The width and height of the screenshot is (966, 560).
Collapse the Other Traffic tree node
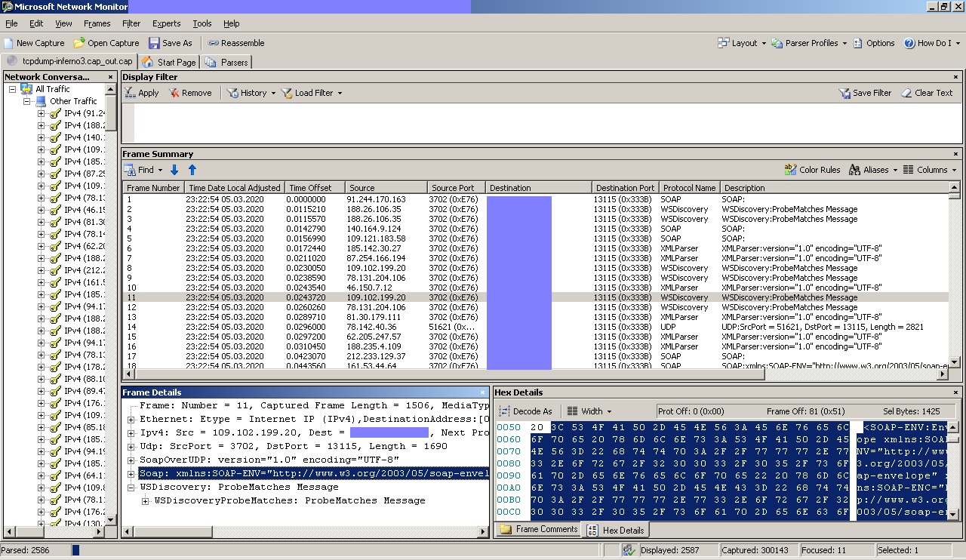click(26, 101)
